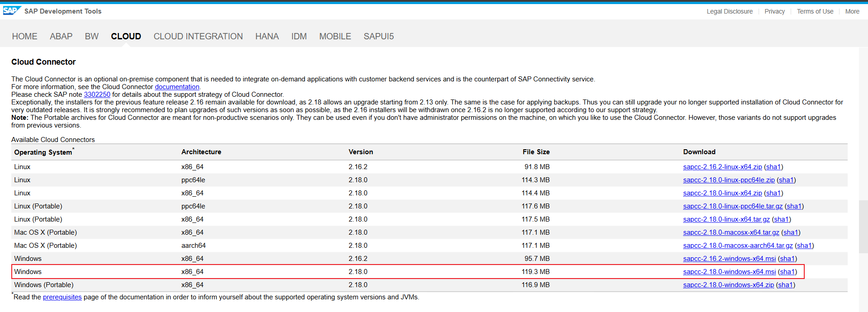Download sapcc-2.18.0-linux-x64.zip

[722, 193]
